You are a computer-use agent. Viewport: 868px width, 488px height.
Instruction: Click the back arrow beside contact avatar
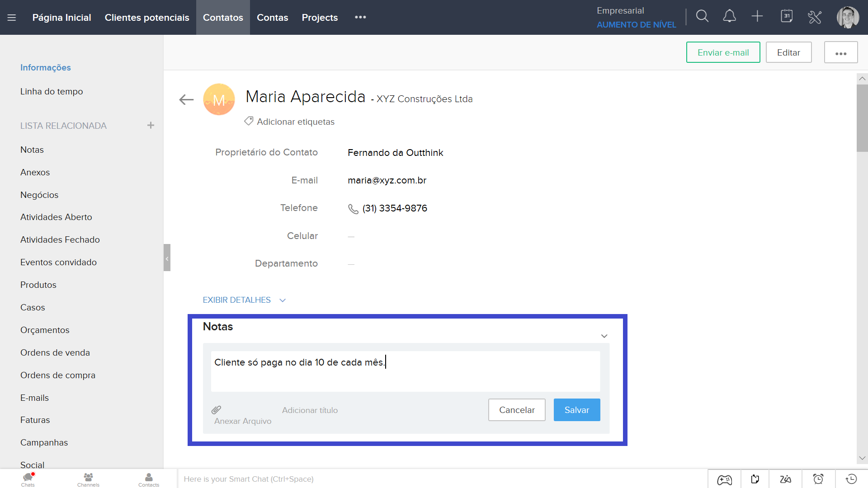(186, 99)
